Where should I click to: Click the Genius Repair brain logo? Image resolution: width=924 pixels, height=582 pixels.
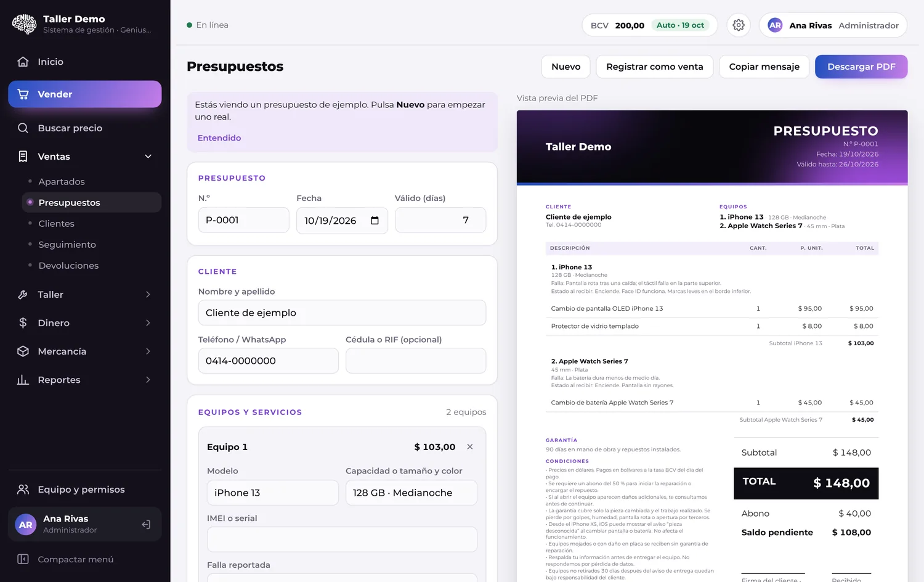point(25,24)
